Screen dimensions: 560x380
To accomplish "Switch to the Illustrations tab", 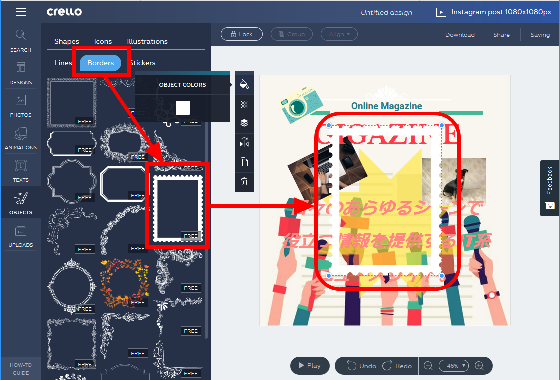I will click(147, 41).
